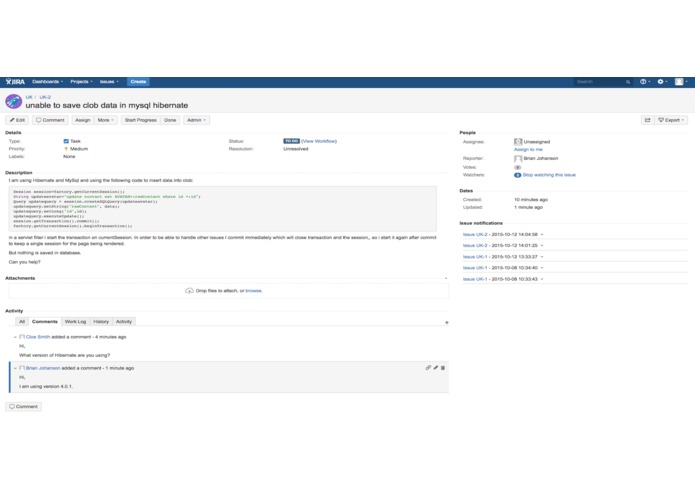Image resolution: width=695 pixels, height=494 pixels.
Task: Click the search magnifier icon
Action: tap(628, 82)
